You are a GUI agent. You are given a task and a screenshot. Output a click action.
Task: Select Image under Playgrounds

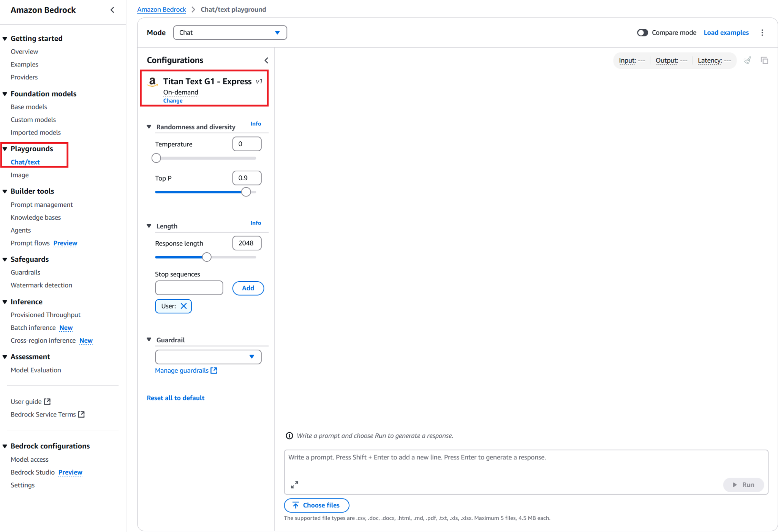point(20,175)
